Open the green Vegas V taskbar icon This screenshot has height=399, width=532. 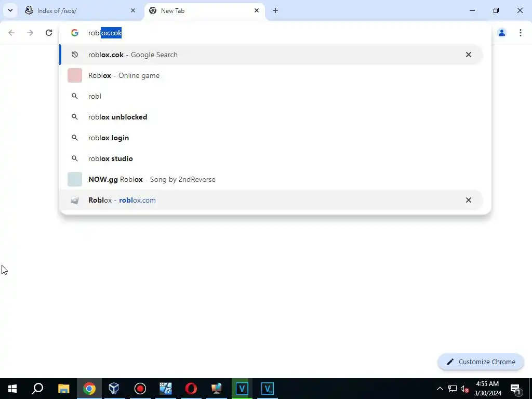[x=242, y=389]
